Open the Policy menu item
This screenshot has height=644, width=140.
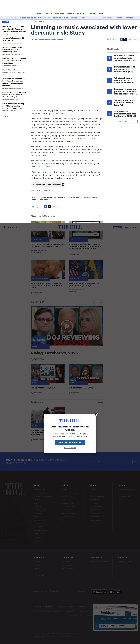49,14
